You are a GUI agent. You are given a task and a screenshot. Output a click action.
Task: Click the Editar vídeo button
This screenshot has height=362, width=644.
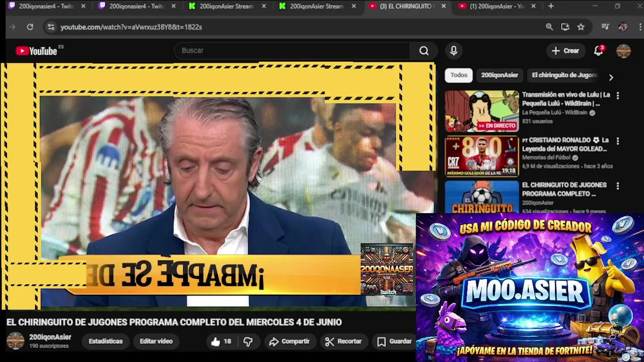156,341
